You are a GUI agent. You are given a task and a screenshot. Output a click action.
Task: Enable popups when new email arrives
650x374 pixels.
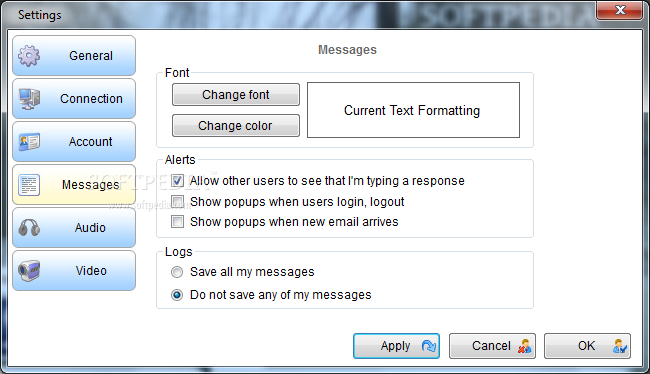click(177, 222)
